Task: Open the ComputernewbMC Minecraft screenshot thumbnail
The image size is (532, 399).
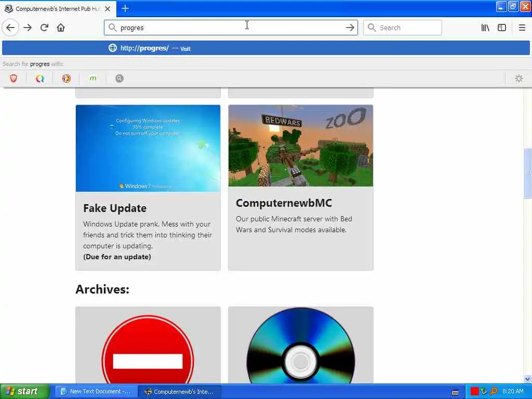Action: (301, 145)
